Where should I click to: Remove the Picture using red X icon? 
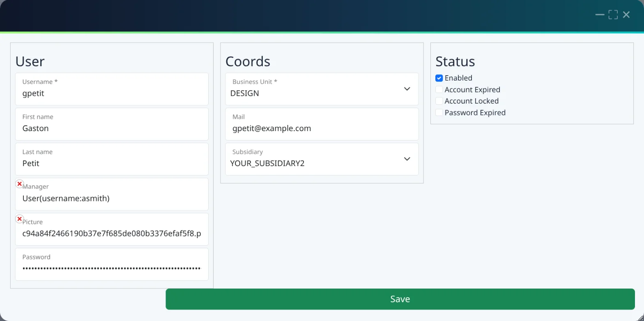[x=19, y=219]
